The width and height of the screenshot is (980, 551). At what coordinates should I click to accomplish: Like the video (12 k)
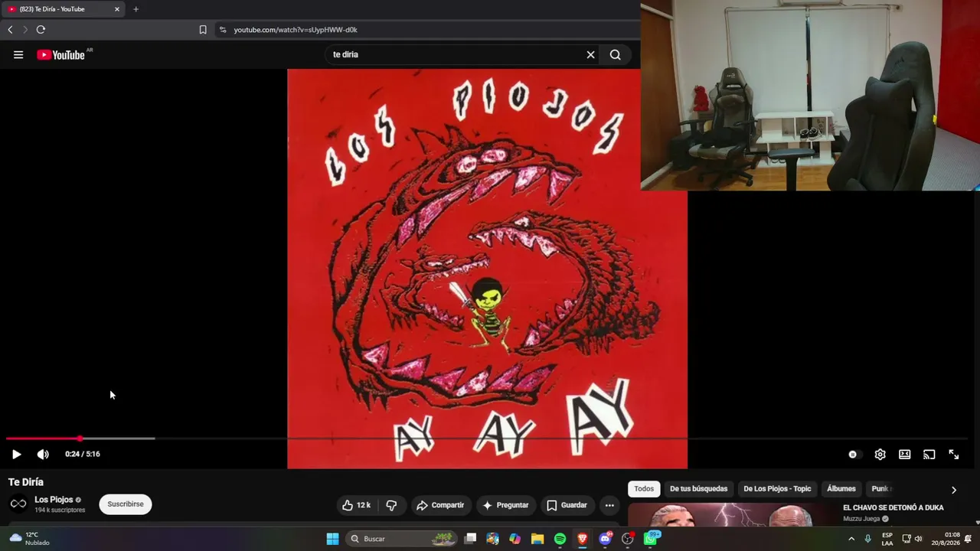[x=356, y=505]
